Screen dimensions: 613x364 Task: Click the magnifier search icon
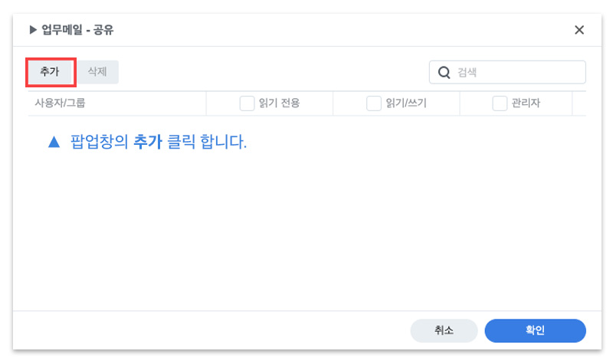[444, 72]
